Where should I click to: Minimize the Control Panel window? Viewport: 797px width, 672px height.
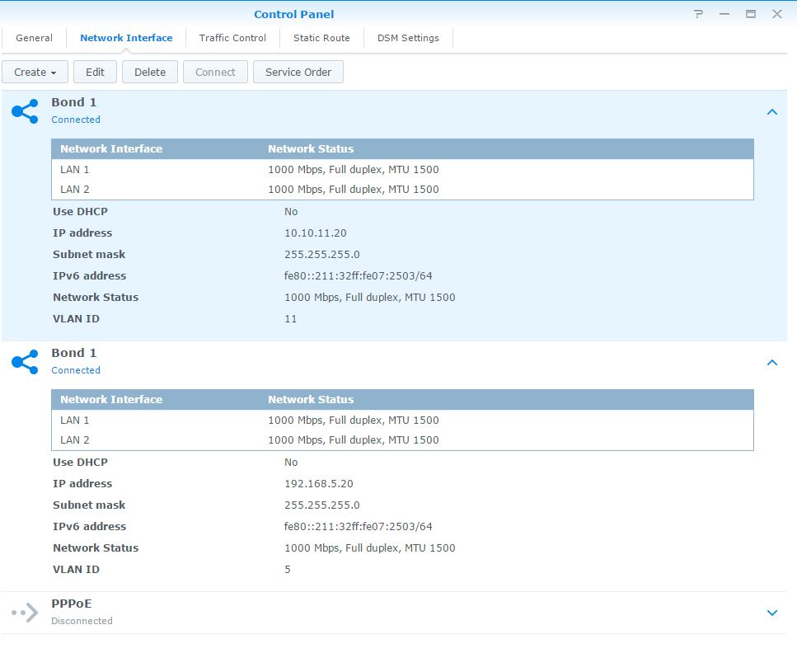724,14
